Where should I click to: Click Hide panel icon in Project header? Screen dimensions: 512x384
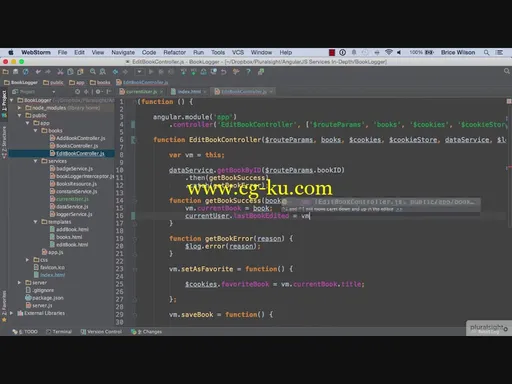(x=108, y=92)
